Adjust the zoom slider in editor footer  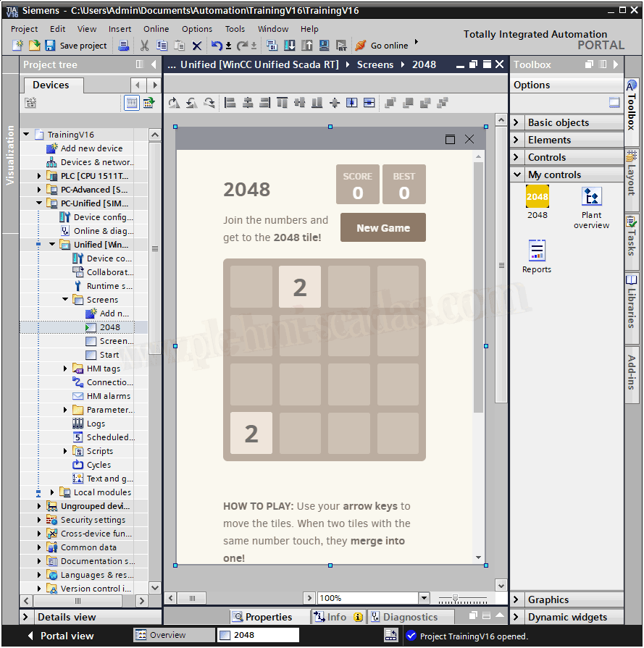[455, 598]
